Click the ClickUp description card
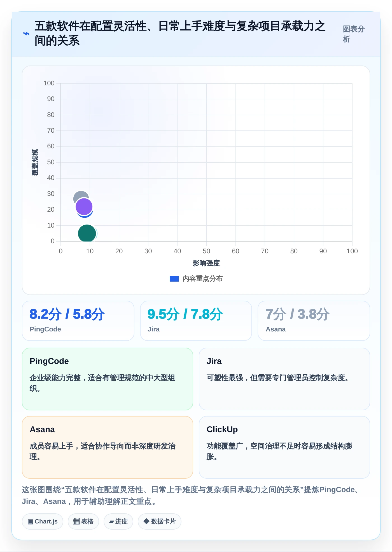The width and height of the screenshot is (392, 552). (284, 447)
